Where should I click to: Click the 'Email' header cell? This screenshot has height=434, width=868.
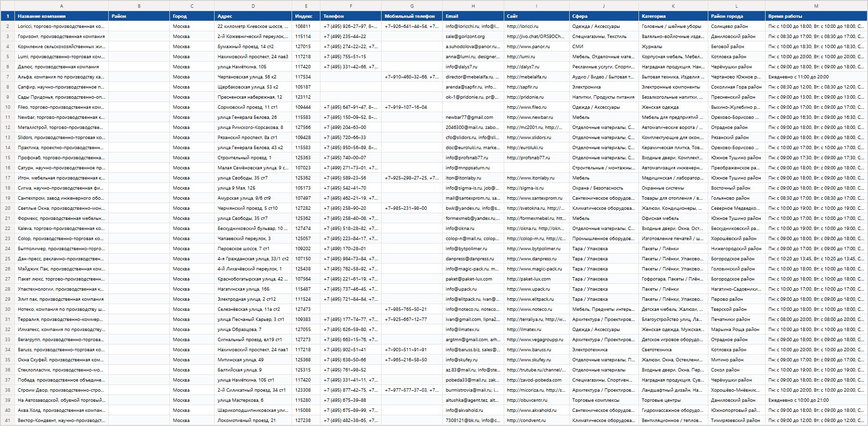[473, 16]
